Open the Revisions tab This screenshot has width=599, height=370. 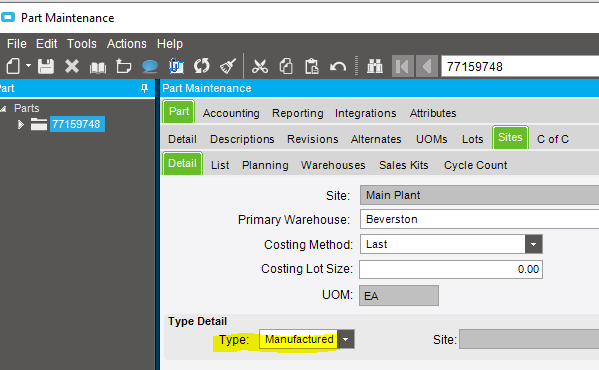[x=312, y=139]
